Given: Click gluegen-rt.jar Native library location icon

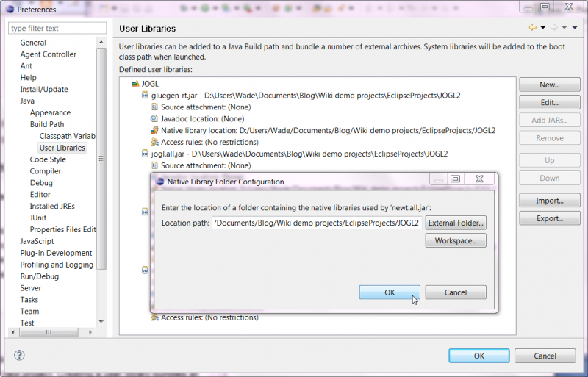Looking at the screenshot, I should point(154,130).
